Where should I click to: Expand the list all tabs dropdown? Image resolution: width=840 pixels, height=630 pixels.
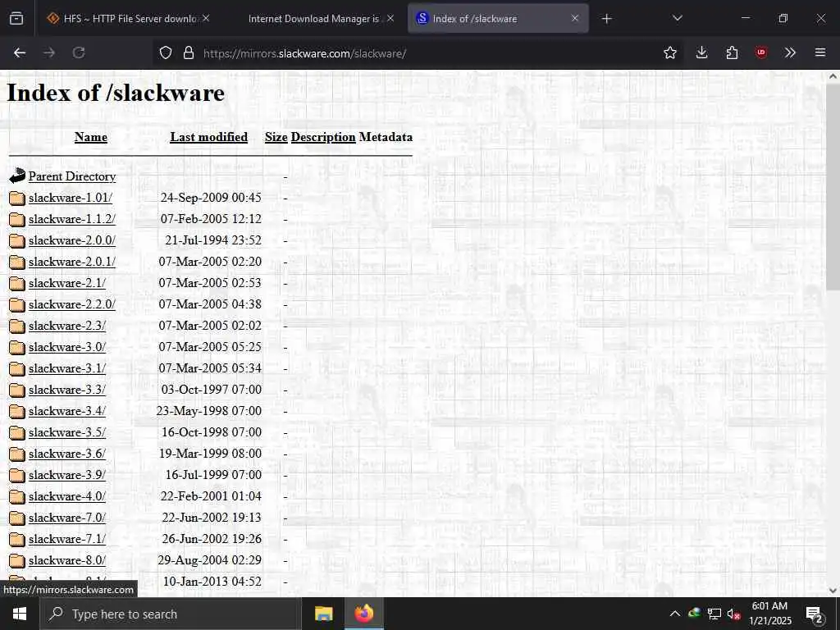677,18
